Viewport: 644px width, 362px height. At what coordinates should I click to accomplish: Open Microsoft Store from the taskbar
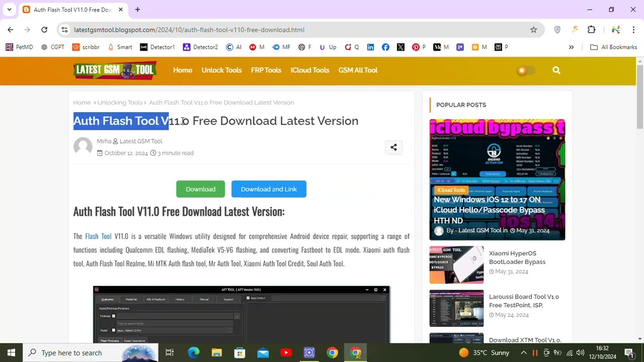tap(240, 353)
